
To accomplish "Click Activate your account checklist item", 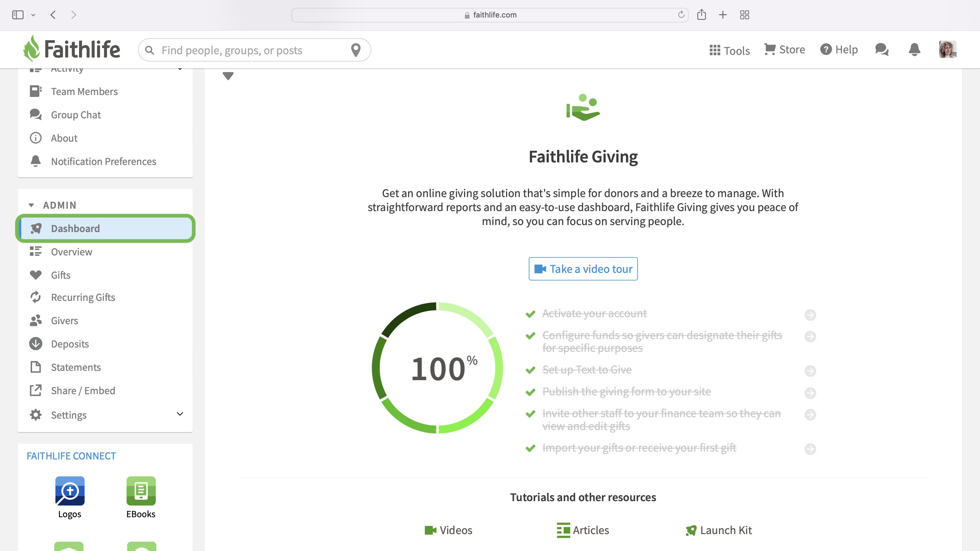I will click(594, 314).
